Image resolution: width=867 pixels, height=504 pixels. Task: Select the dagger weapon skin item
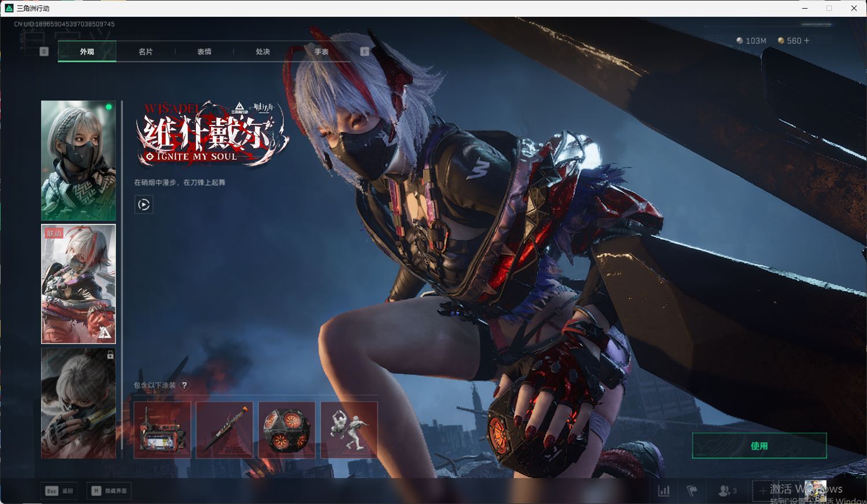pos(224,430)
